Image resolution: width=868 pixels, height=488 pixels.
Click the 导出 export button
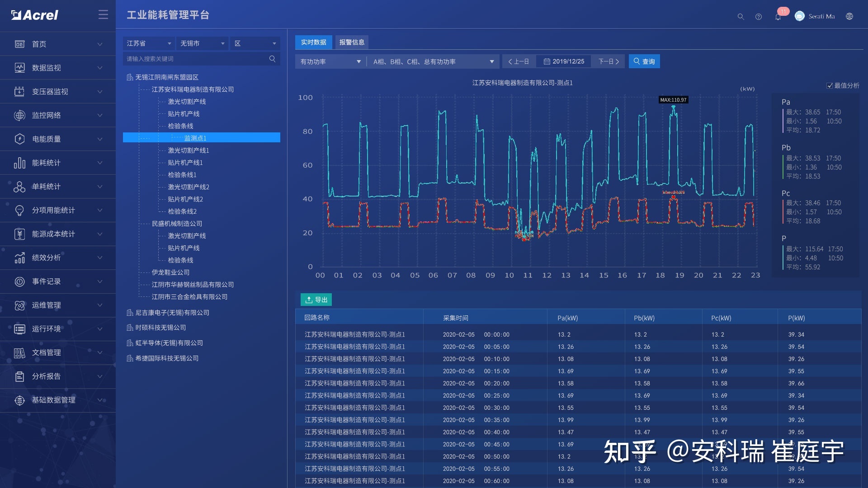click(316, 300)
